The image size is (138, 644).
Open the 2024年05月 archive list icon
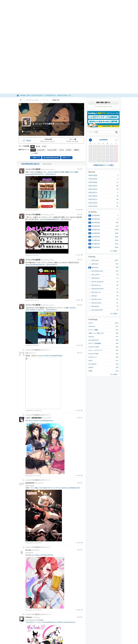(90, 237)
